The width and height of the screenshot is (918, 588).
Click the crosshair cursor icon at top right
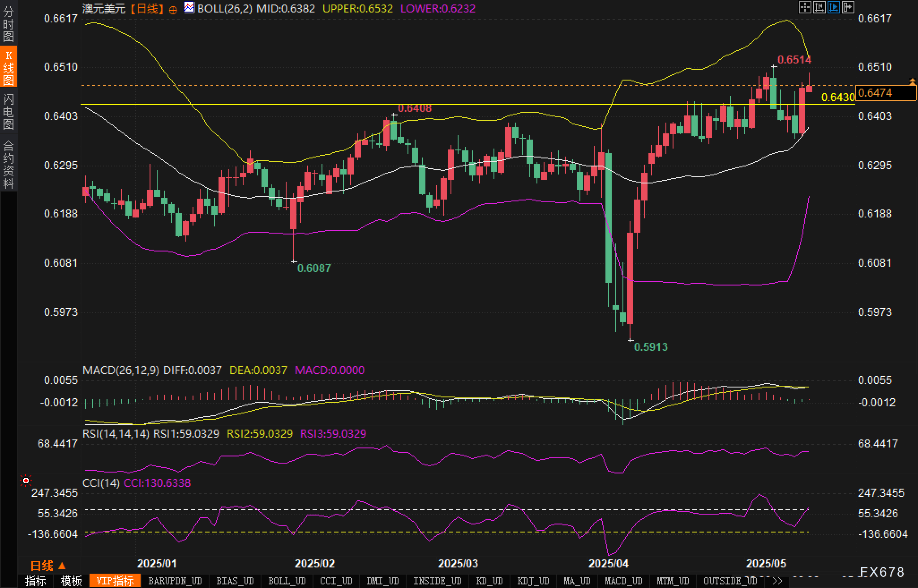pos(805,7)
